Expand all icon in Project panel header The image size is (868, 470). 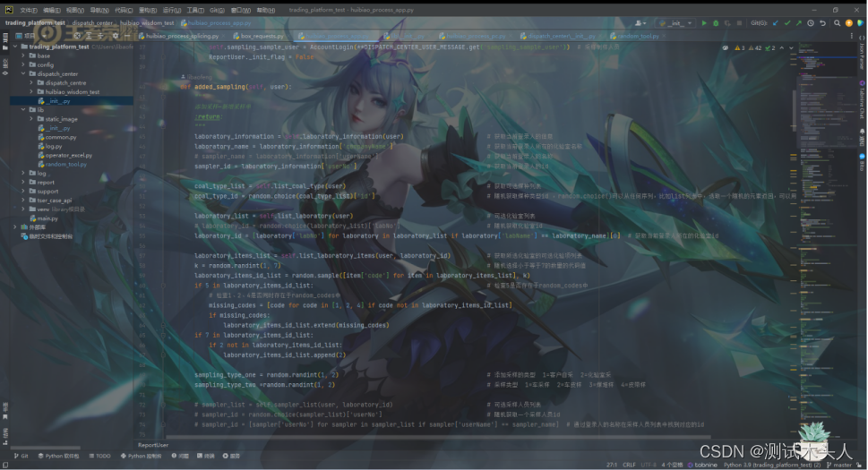pos(89,36)
